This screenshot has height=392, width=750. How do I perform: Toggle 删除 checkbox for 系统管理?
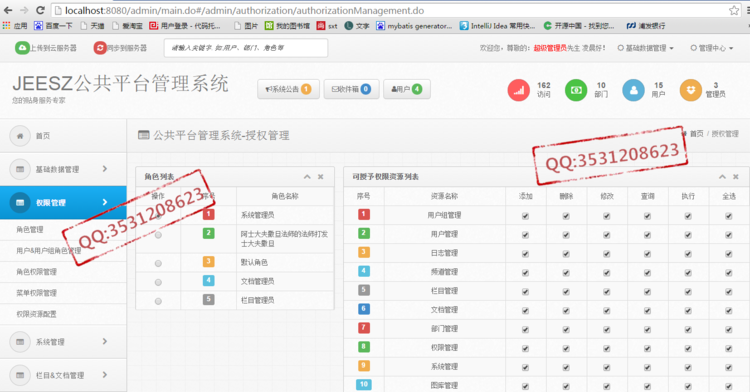(x=566, y=367)
